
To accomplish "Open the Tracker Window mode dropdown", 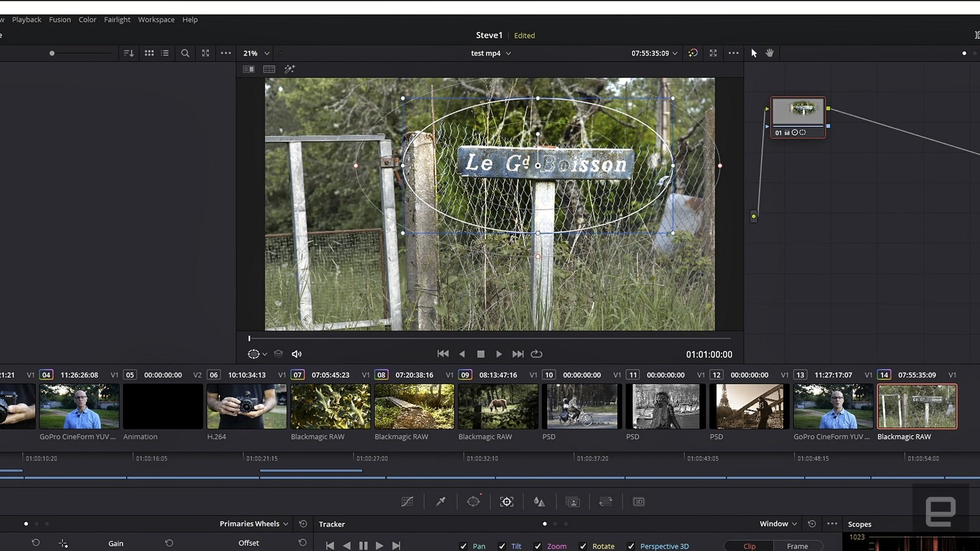I will pos(778,524).
